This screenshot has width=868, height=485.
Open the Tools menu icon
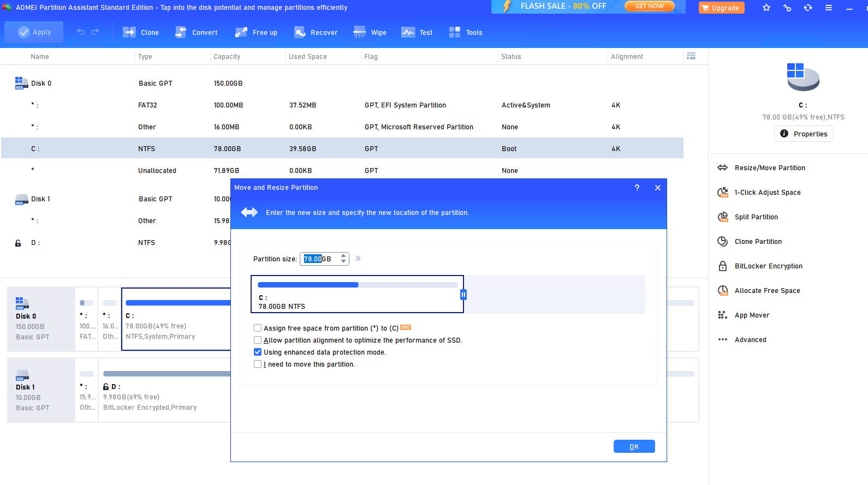(455, 32)
